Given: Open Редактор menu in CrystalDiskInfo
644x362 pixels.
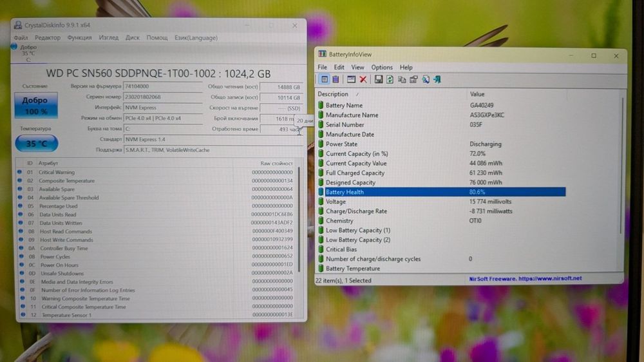Looking at the screenshot, I should click(x=48, y=38).
